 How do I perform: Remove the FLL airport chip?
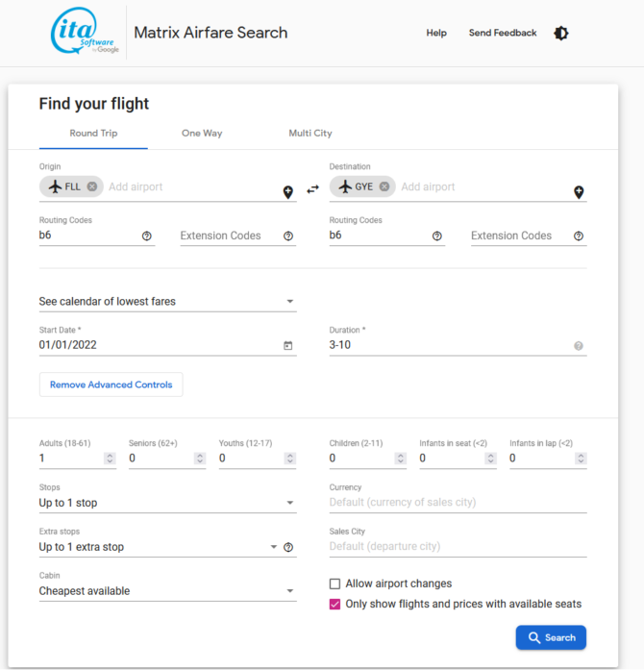click(x=92, y=186)
